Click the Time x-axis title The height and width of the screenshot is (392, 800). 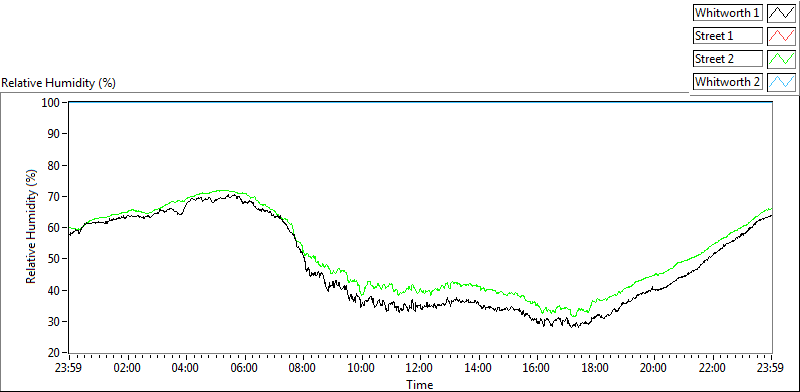point(420,384)
